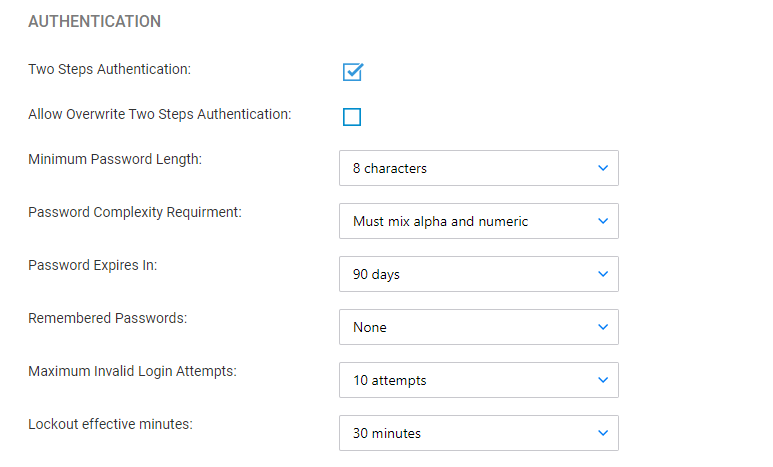The height and width of the screenshot is (467, 773).
Task: Enable Allow Overwrite Two Steps Authentication checkbox
Action: click(352, 117)
